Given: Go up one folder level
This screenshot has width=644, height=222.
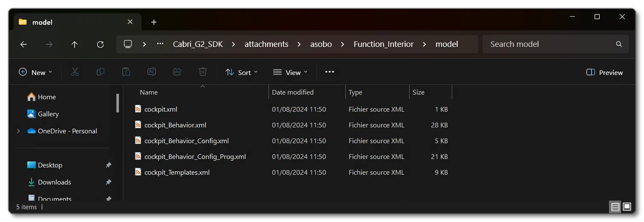Looking at the screenshot, I should point(75,44).
